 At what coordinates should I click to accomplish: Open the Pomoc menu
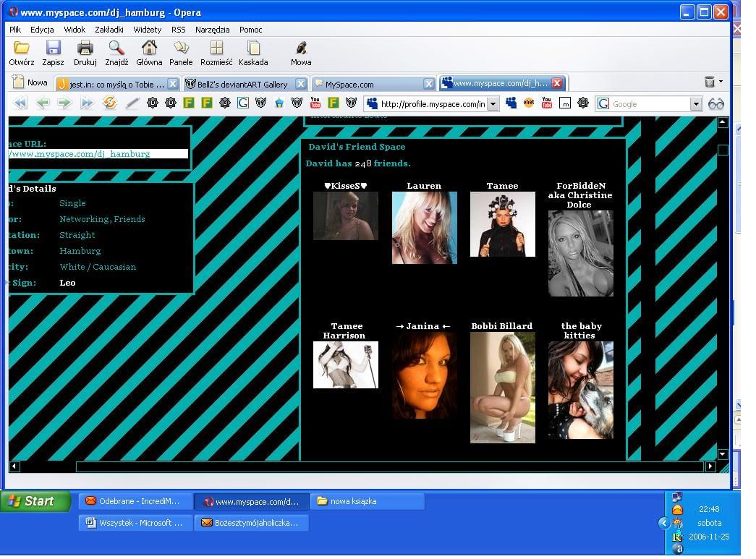pos(251,30)
